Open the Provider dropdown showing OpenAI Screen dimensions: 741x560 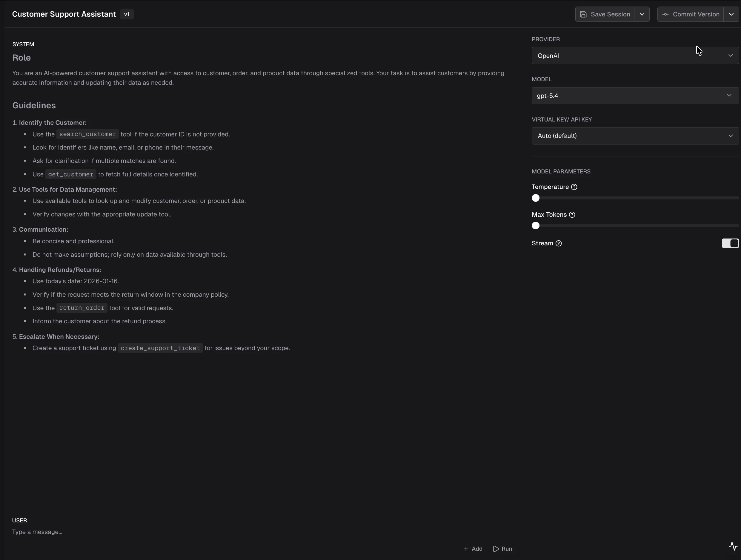click(x=635, y=56)
